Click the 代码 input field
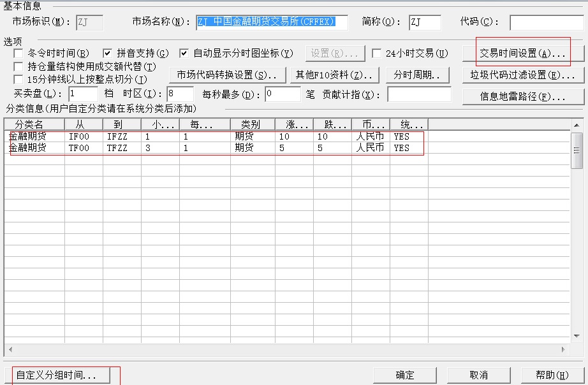Image resolution: width=588 pixels, height=385 pixels. pos(547,22)
